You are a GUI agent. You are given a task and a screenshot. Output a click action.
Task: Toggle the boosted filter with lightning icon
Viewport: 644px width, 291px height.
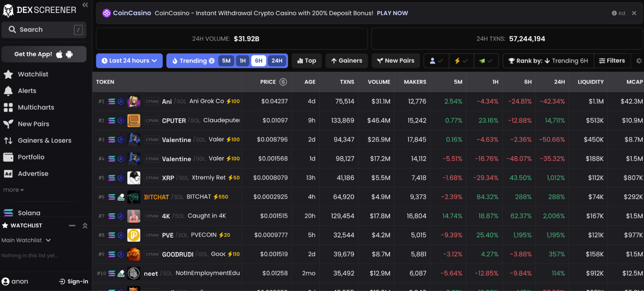coord(461,61)
